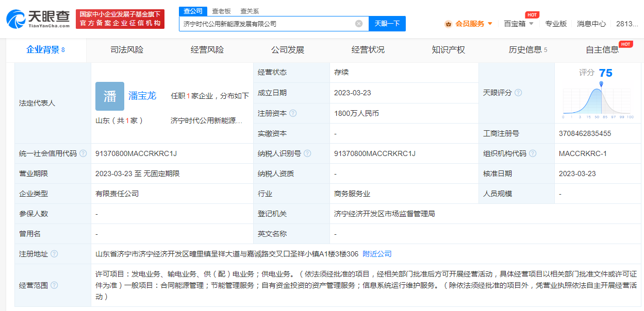Open the 济宁时代公用新能源 company link under 潘宝龙

tap(206, 120)
